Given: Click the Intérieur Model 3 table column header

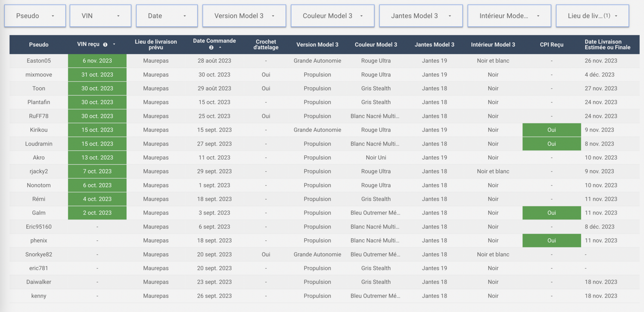Looking at the screenshot, I should [x=493, y=45].
